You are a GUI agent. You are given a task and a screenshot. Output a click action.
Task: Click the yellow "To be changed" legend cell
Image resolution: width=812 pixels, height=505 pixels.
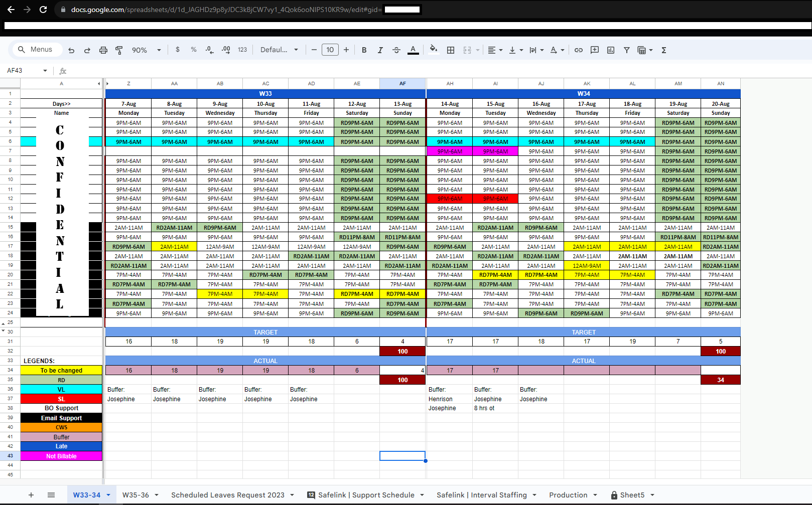tap(61, 371)
